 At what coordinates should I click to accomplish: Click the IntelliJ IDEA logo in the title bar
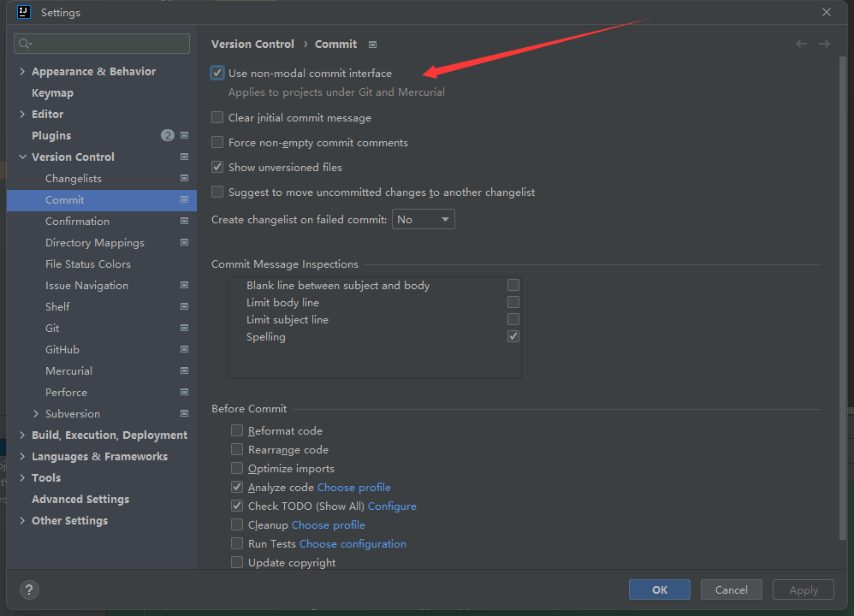(22, 11)
